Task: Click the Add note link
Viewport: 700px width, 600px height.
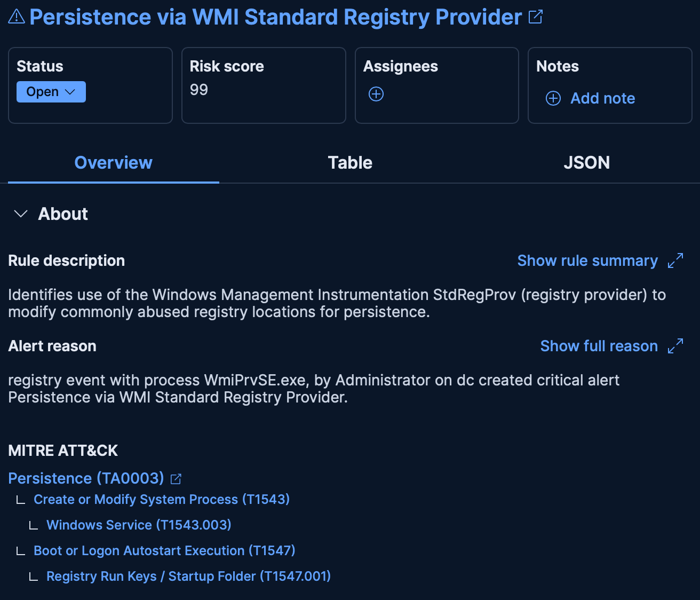Action: pos(603,98)
